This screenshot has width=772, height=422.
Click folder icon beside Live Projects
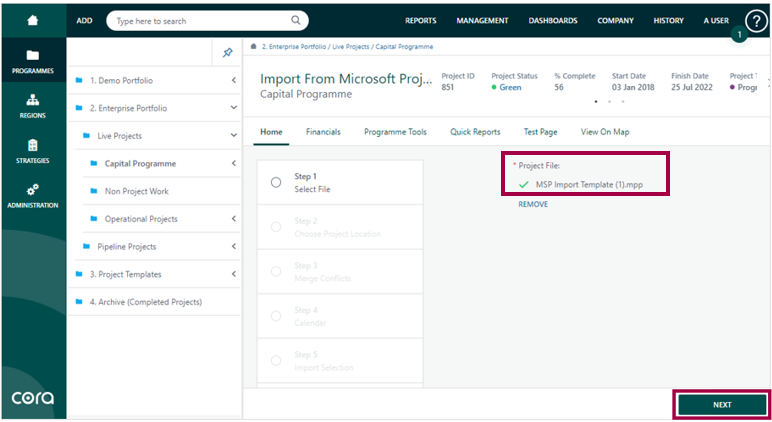(x=87, y=135)
